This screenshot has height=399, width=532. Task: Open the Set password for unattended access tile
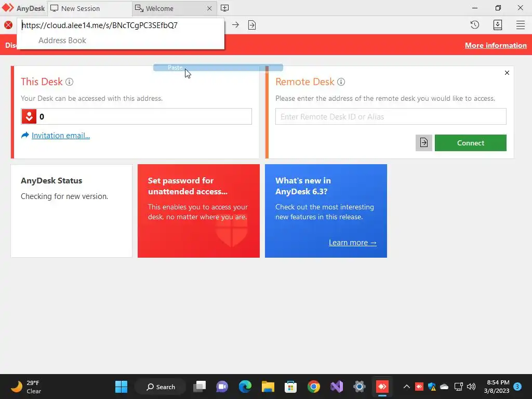198,211
